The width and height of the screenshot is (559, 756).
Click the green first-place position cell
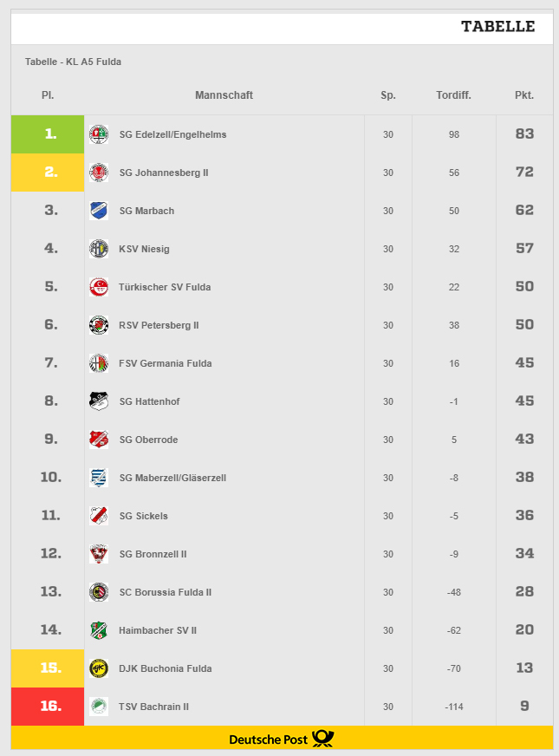tap(48, 134)
